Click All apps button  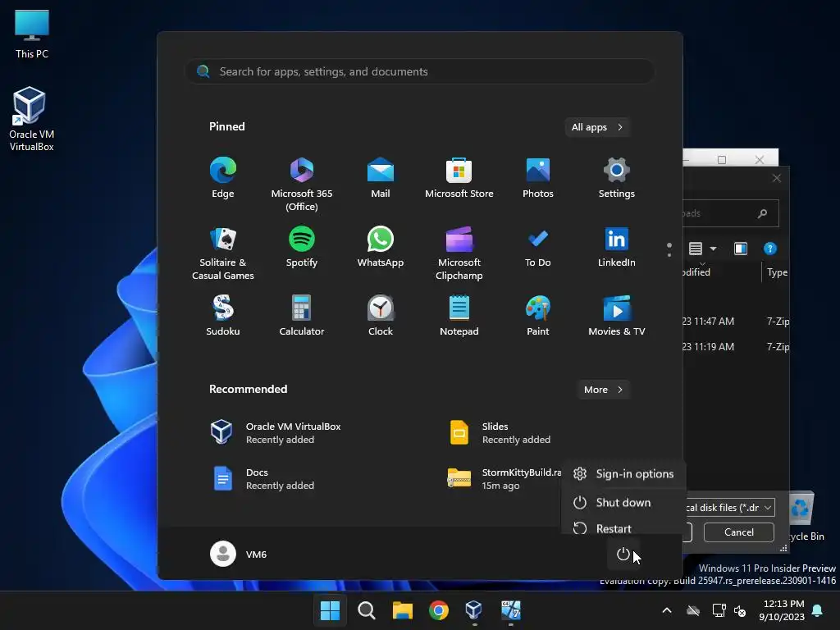coord(597,127)
